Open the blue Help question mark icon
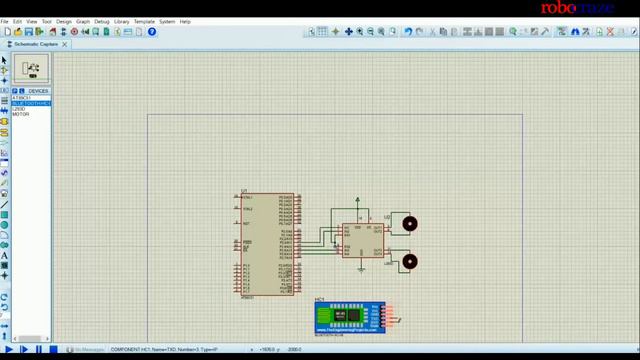Image resolution: width=640 pixels, height=360 pixels. pyautogui.click(x=152, y=32)
